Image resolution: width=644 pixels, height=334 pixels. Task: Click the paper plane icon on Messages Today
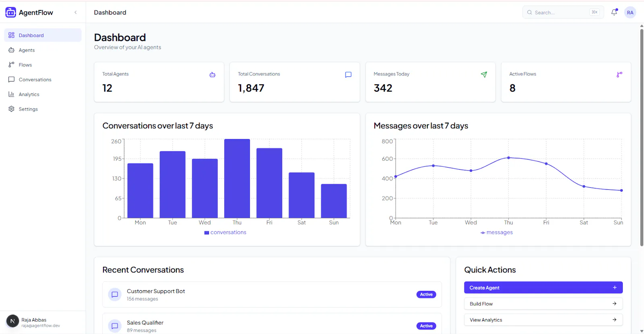pos(484,75)
